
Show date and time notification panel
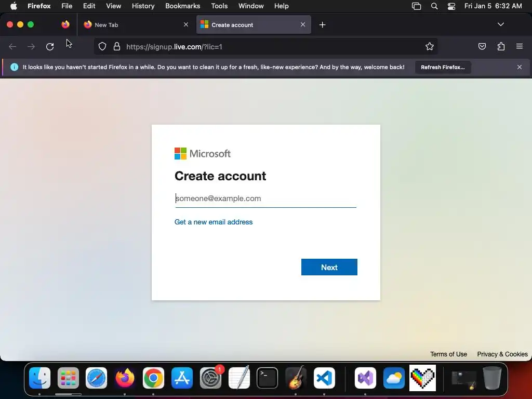(493, 6)
